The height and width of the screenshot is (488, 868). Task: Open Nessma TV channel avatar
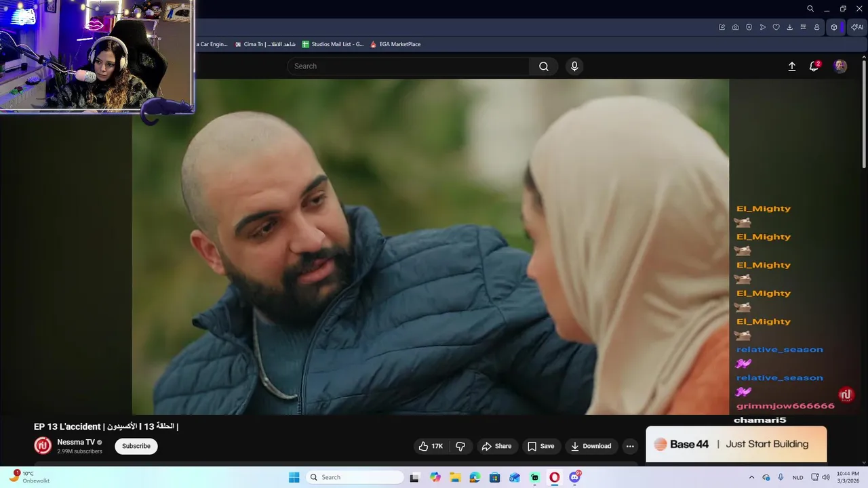pos(43,446)
